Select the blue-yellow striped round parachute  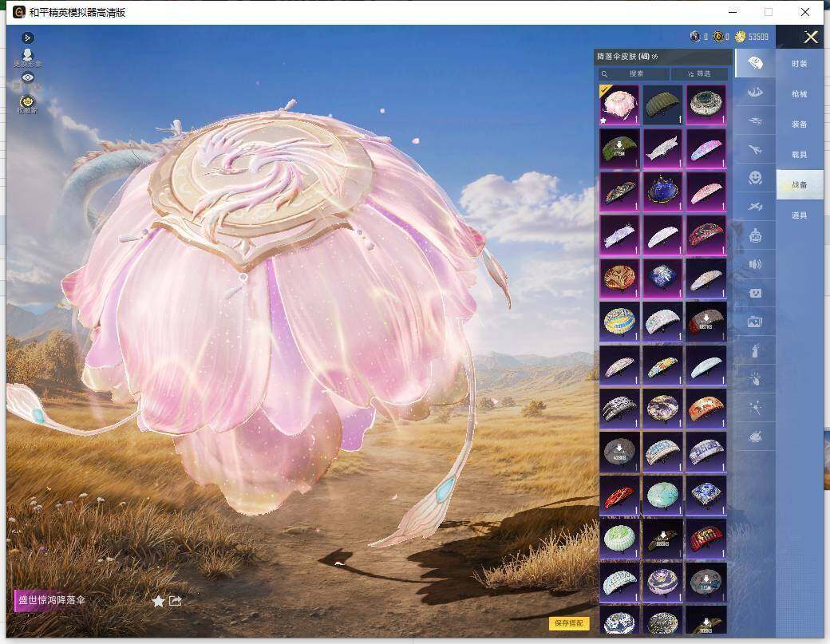pyautogui.click(x=619, y=322)
